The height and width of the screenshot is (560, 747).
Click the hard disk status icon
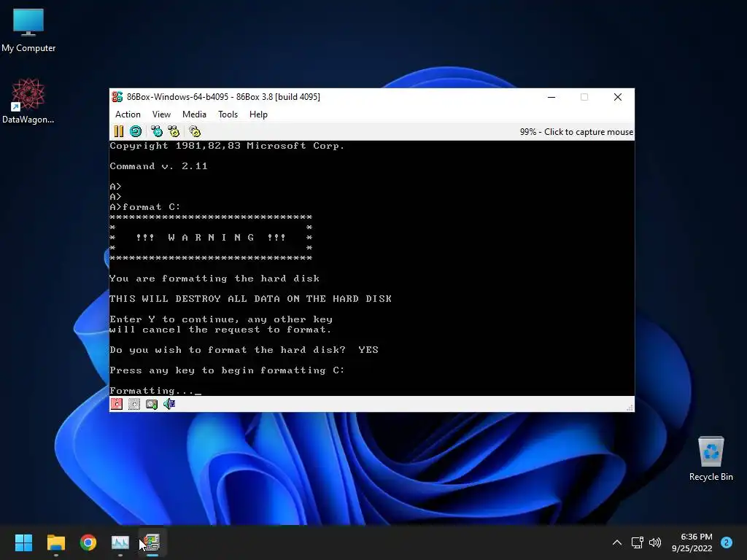pos(152,404)
